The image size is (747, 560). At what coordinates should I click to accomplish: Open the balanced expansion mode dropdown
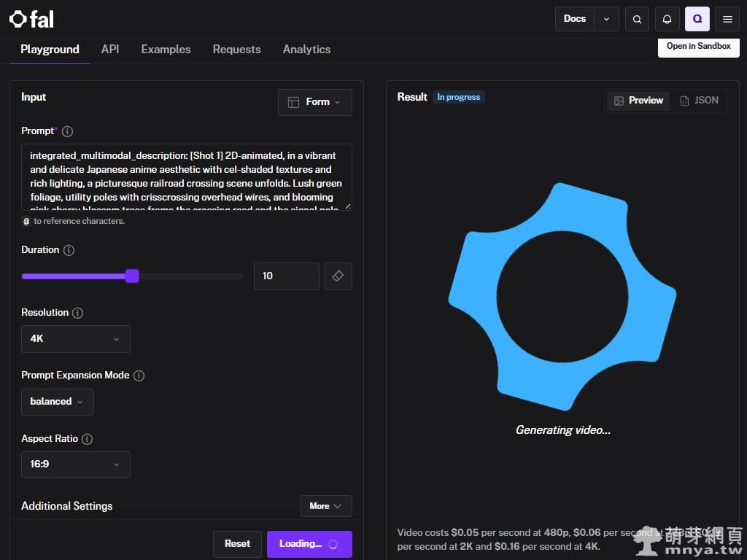[58, 402]
